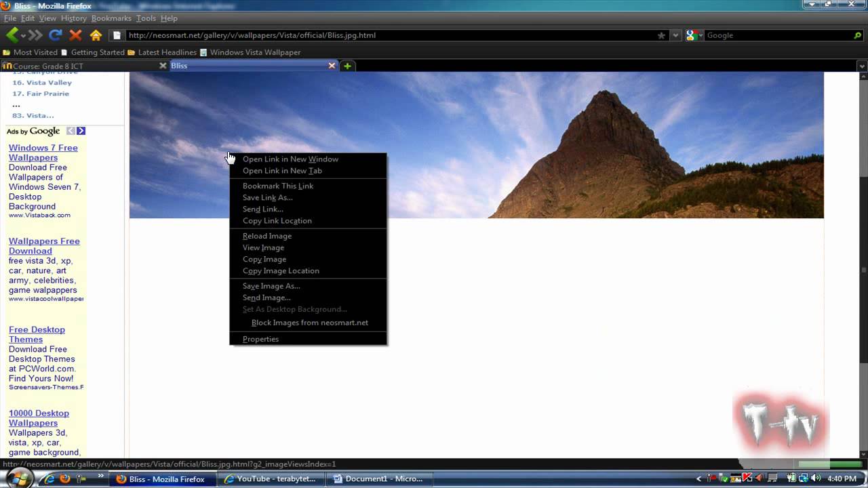The width and height of the screenshot is (868, 488).
Task: Open Getting Started bookmark
Action: pyautogui.click(x=93, y=52)
